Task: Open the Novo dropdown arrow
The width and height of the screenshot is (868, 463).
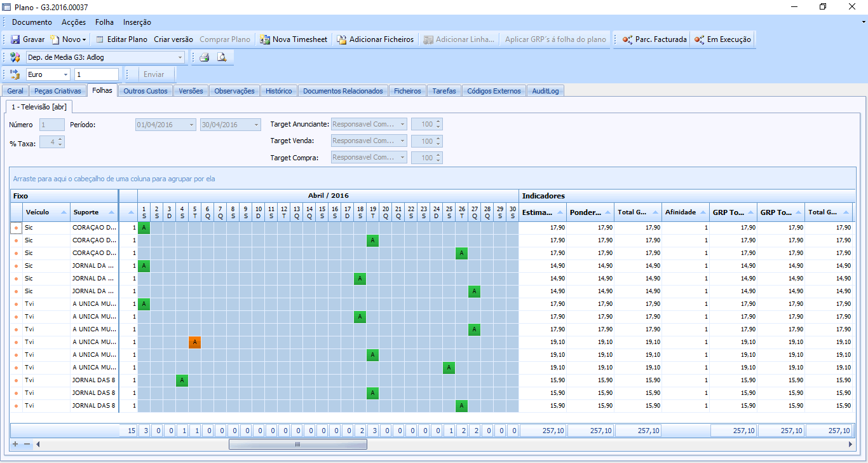Action: point(85,39)
